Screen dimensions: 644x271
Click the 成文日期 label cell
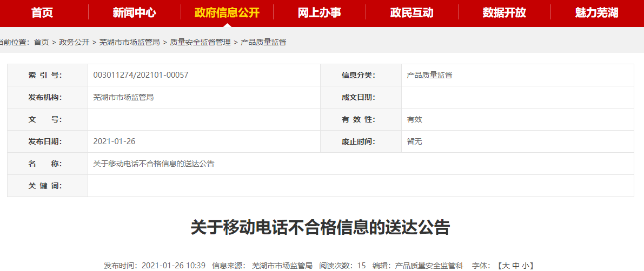point(361,97)
